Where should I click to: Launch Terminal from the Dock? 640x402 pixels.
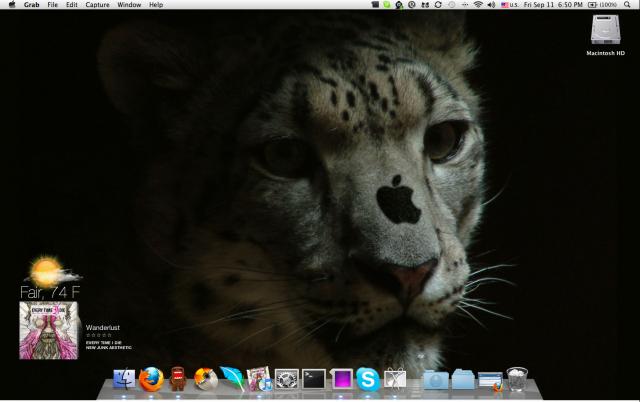click(x=314, y=379)
